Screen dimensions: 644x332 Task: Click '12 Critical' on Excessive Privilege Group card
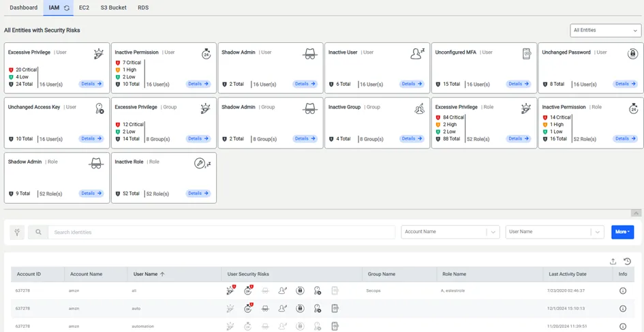(x=133, y=125)
